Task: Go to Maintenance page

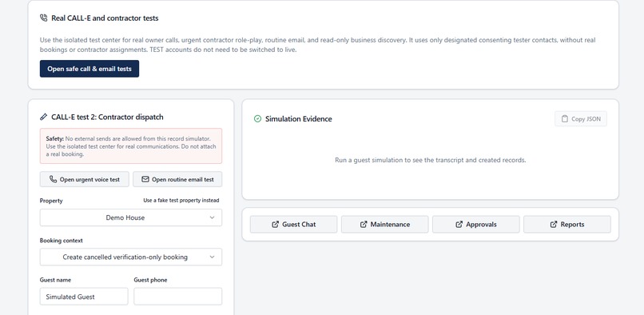Action: [385, 225]
